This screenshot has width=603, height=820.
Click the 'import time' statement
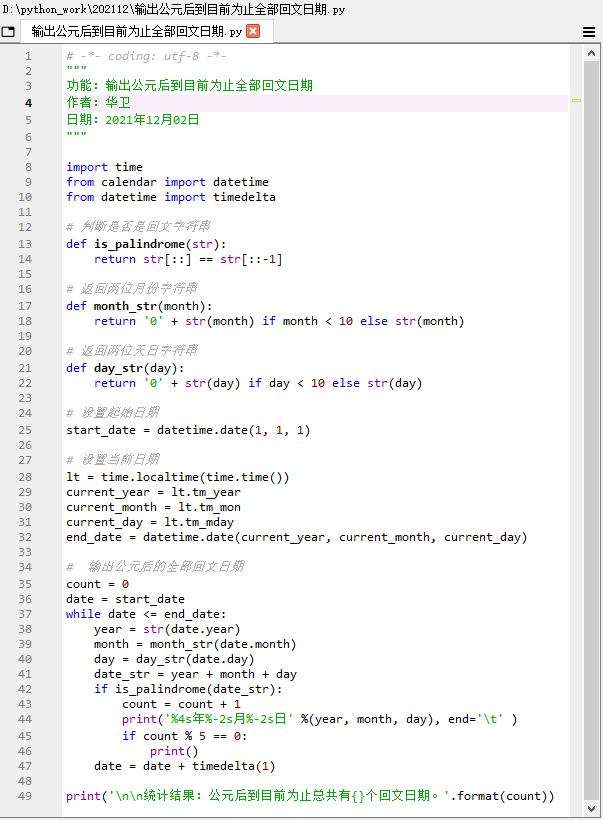pyautogui.click(x=104, y=167)
